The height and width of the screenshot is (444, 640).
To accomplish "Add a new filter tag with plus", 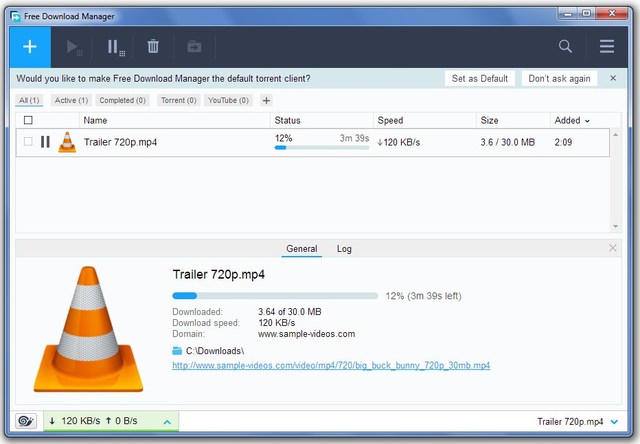I will (x=266, y=100).
